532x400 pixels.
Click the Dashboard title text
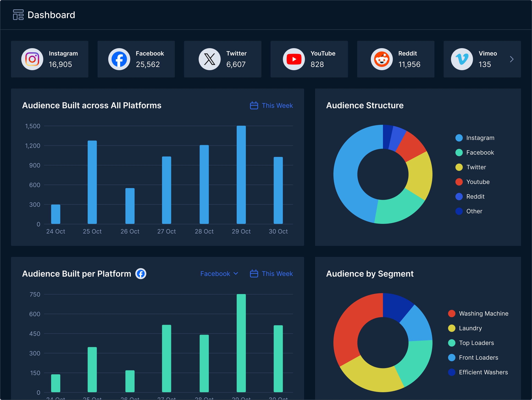(x=51, y=15)
